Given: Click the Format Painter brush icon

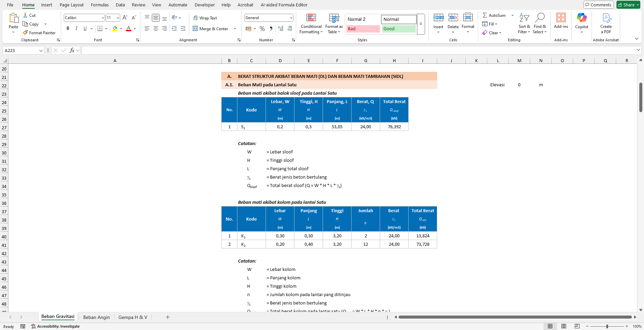Looking at the screenshot, I should pyautogui.click(x=25, y=33).
